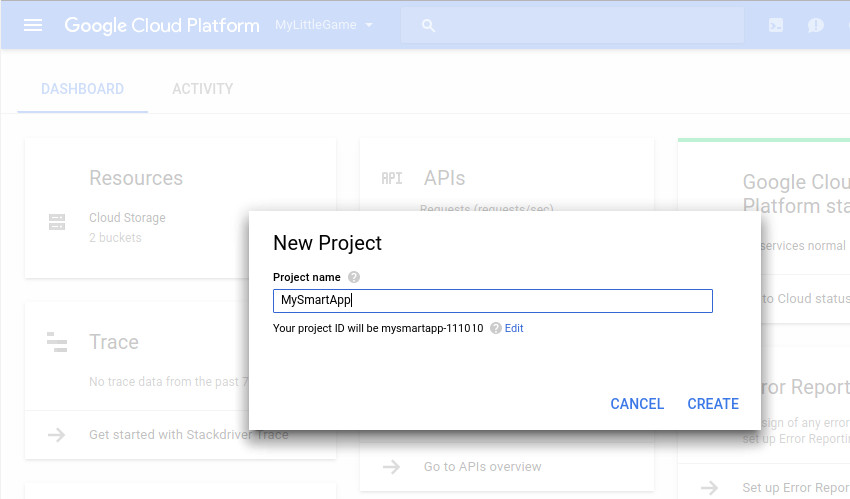Click Edit next to the project ID
This screenshot has width=850, height=499.
514,328
